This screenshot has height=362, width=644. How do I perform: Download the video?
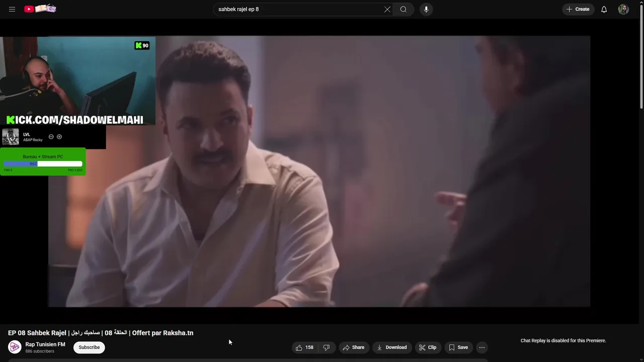[391, 347]
